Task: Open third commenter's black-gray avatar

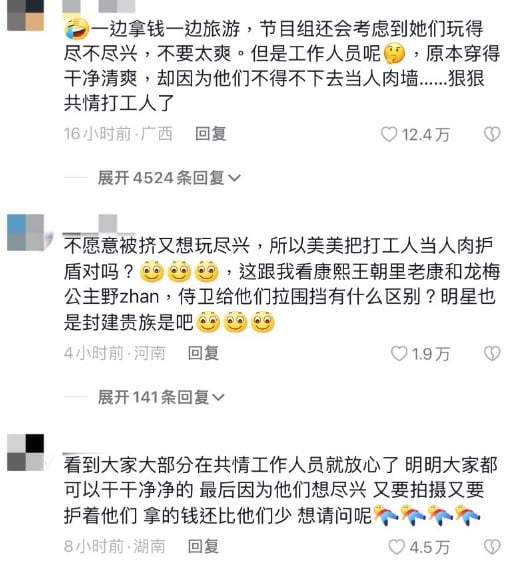Action: [x=26, y=452]
